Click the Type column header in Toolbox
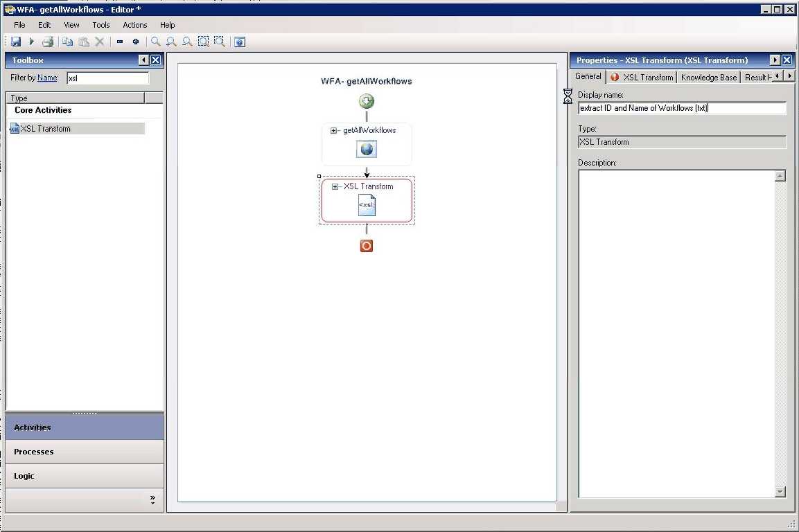Image resolution: width=799 pixels, height=532 pixels. coord(76,98)
